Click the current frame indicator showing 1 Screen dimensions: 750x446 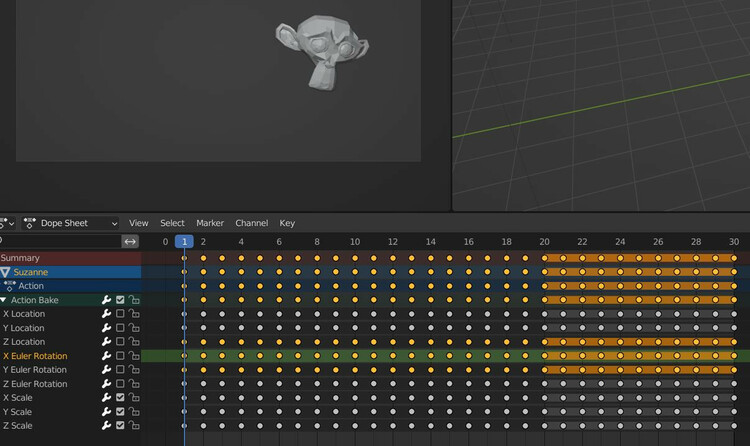pos(184,242)
